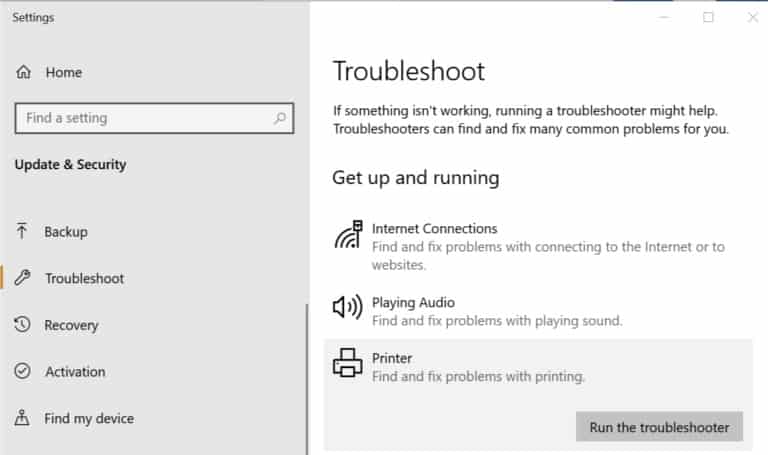Focus the Find a setting field
Screen dimensions: 768x455
coord(154,118)
